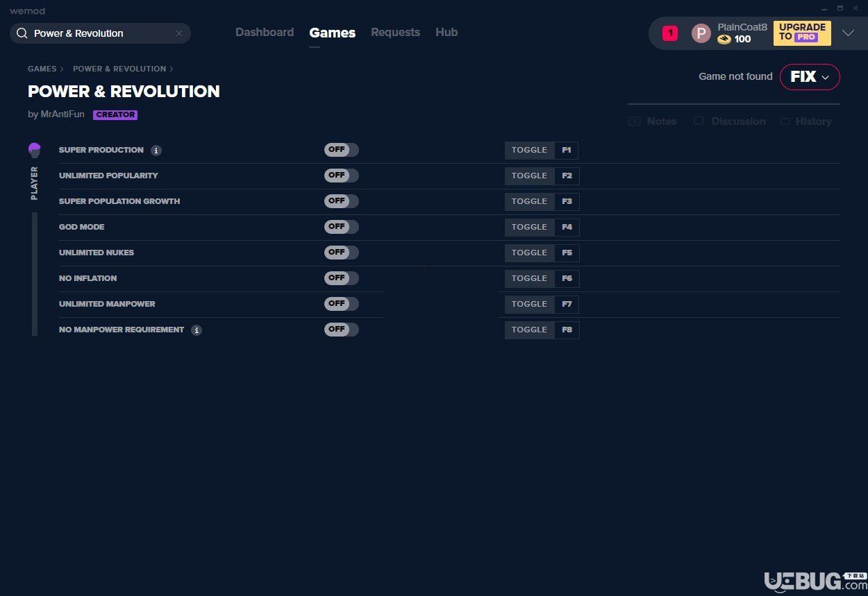868x596 pixels.
Task: Click the "NO INFLATION" cheat label
Action: pyautogui.click(x=88, y=278)
